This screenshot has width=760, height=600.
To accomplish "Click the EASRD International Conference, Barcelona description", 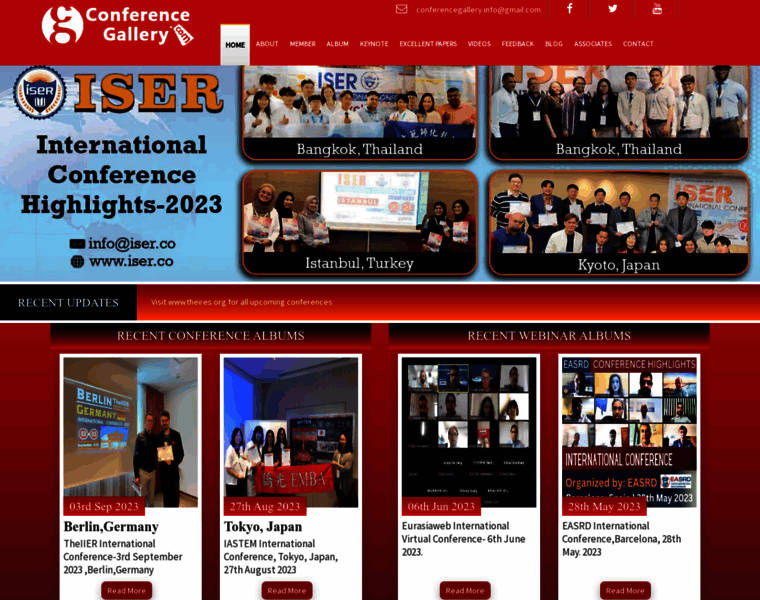I will [x=621, y=539].
